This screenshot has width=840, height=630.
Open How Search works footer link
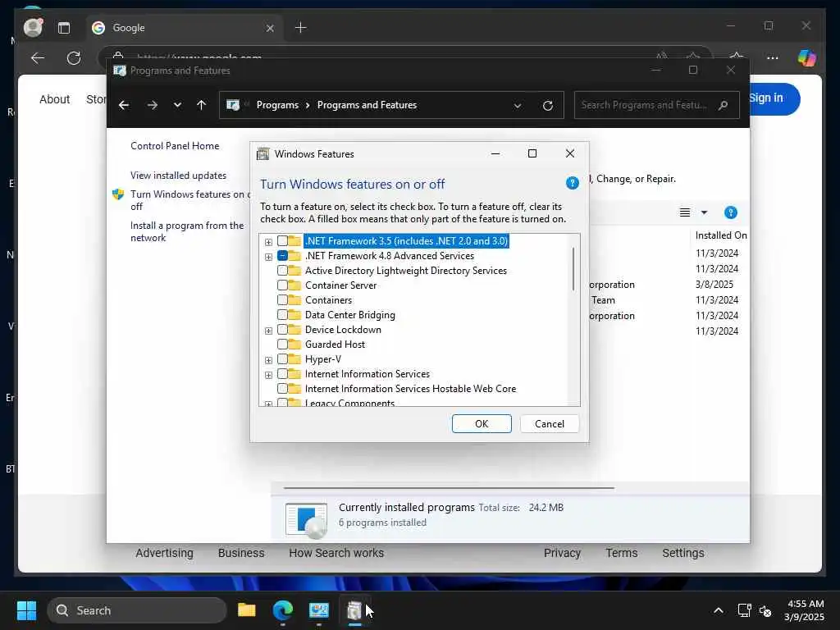[336, 553]
